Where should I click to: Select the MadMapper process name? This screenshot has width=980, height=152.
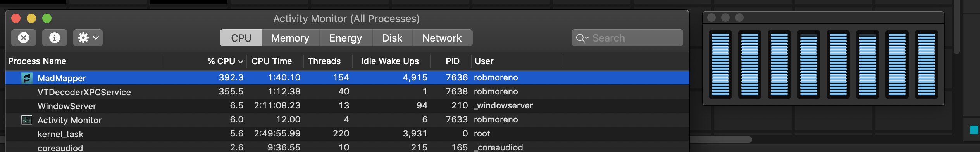click(62, 78)
